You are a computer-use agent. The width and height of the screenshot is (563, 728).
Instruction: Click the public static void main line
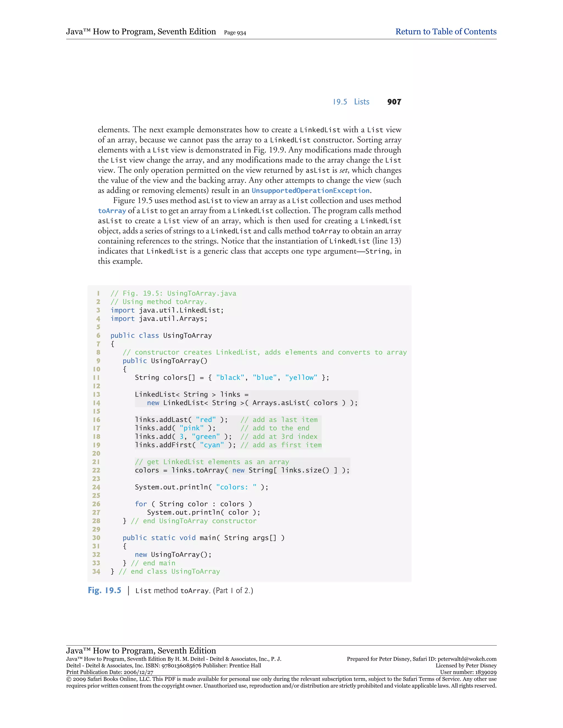tap(203, 538)
